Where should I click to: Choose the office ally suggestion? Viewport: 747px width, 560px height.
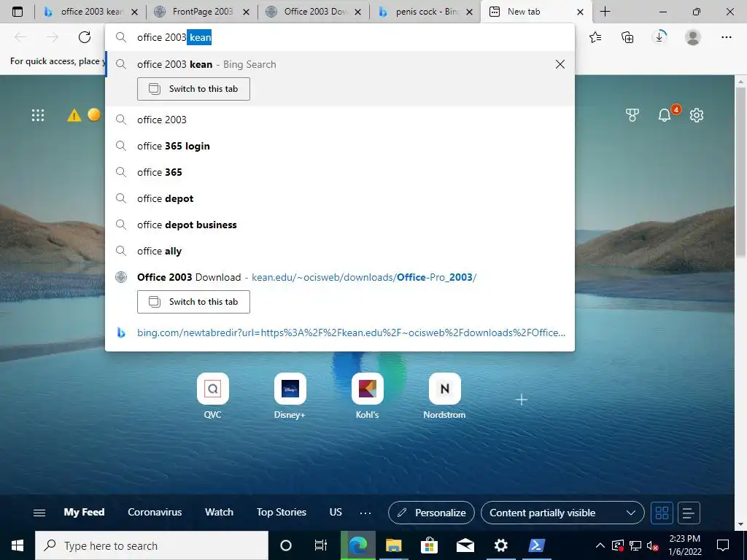340,251
